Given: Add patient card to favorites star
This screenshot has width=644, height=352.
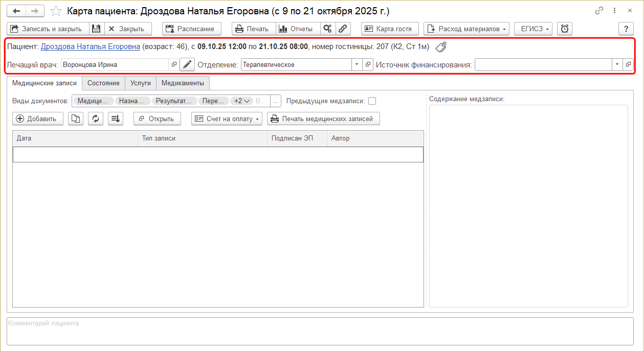Looking at the screenshot, I should [x=56, y=11].
